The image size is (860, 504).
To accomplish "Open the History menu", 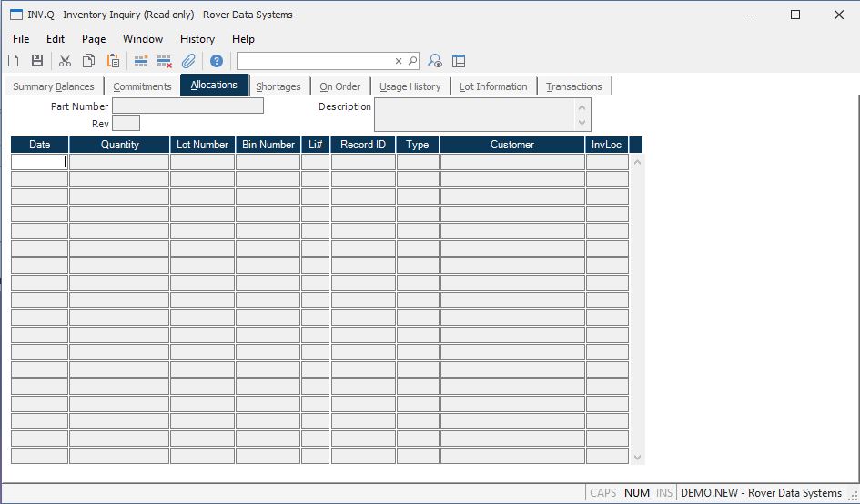I will tap(197, 39).
